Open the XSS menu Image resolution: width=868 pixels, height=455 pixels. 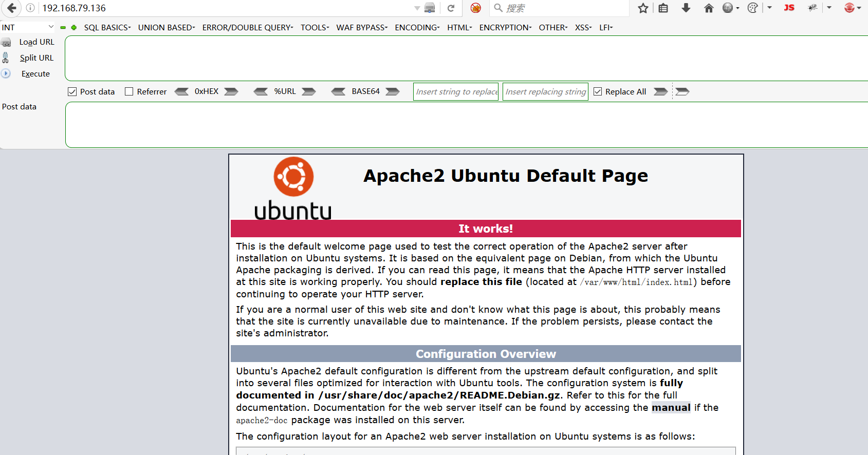click(583, 27)
